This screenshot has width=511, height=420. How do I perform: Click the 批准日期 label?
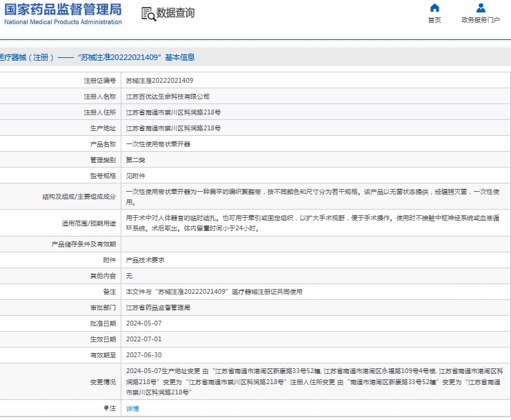point(103,323)
